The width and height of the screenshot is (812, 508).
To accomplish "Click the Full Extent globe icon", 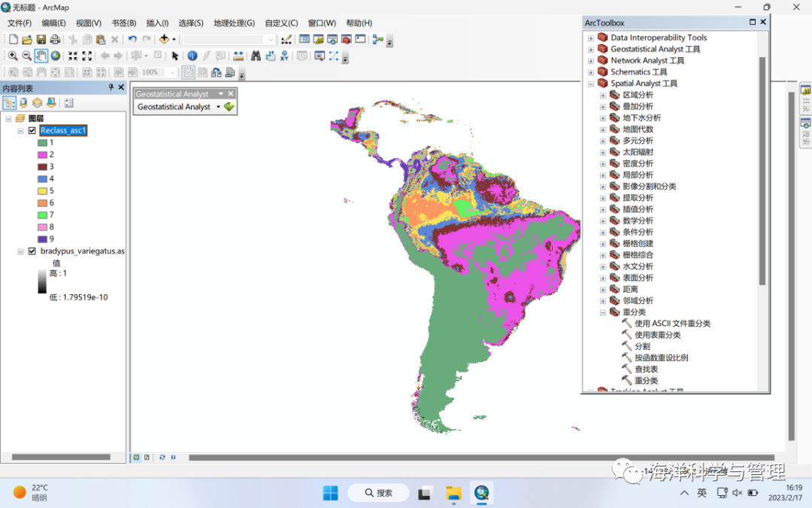I will [56, 56].
